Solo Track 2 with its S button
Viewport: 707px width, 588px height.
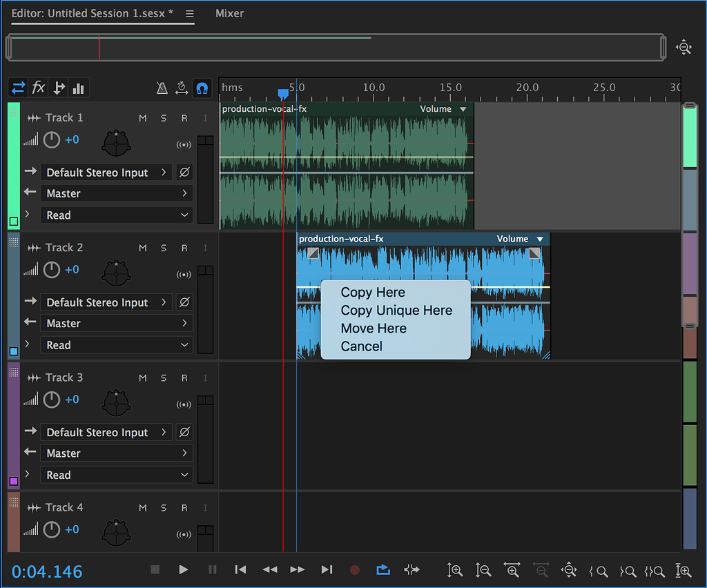162,248
